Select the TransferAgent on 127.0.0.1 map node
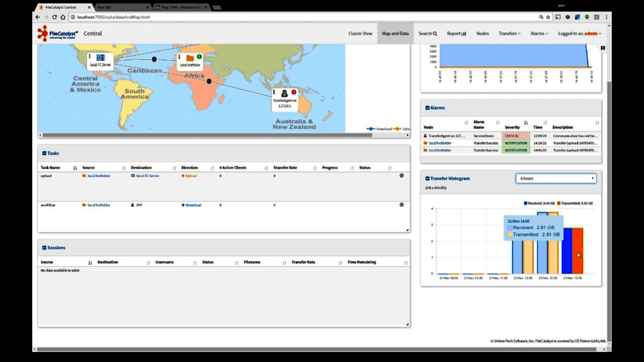Viewport: 644px width, 362px height. (284, 99)
